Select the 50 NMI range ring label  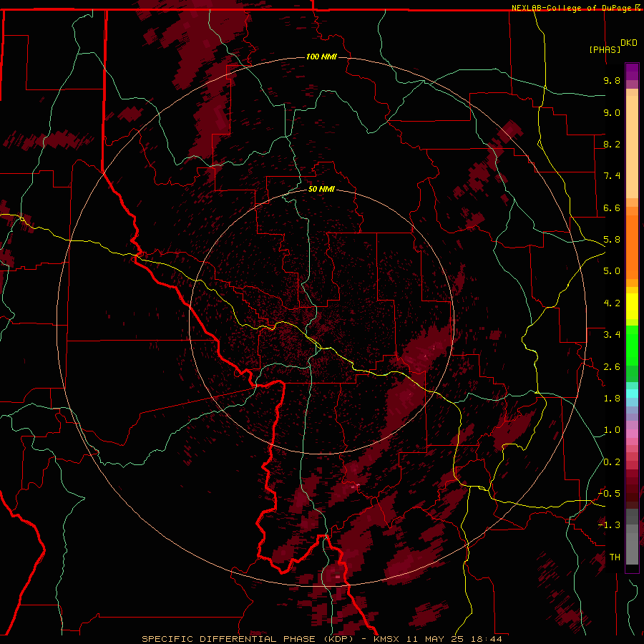[x=321, y=189]
